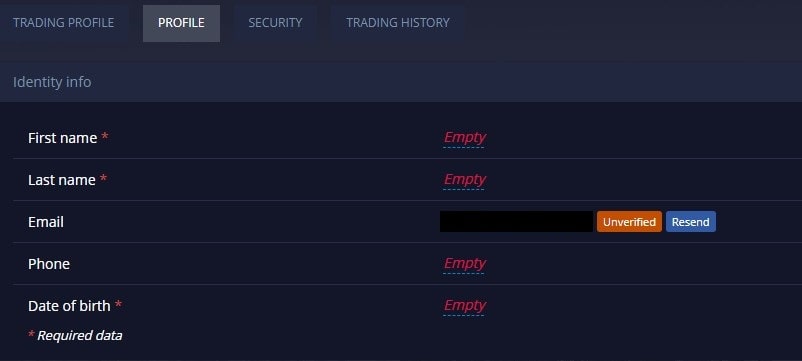Image resolution: width=802 pixels, height=361 pixels.
Task: Click the Identity info section header
Action: point(52,82)
